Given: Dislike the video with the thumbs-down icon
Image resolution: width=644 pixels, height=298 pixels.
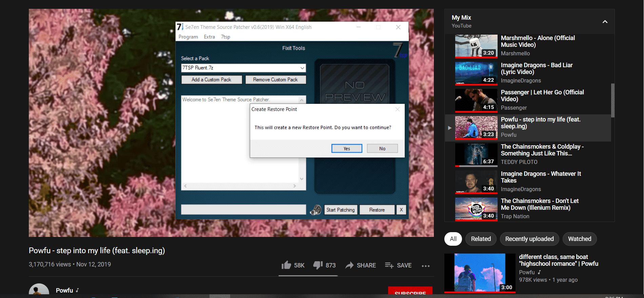Looking at the screenshot, I should (x=318, y=265).
